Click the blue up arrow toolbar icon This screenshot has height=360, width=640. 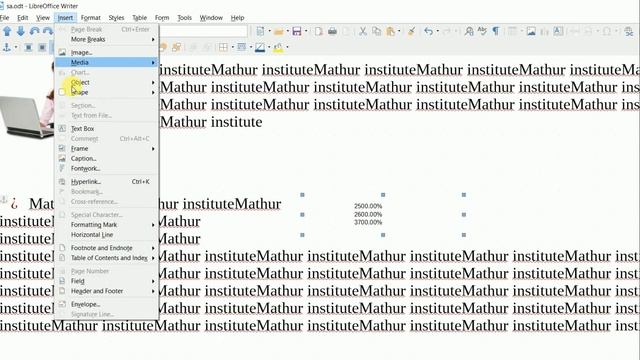point(7,31)
